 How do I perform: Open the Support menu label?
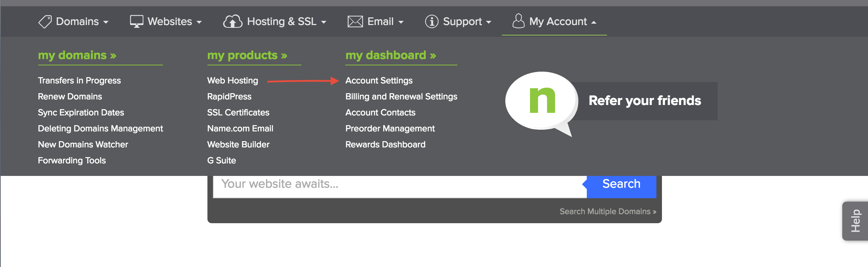[462, 22]
